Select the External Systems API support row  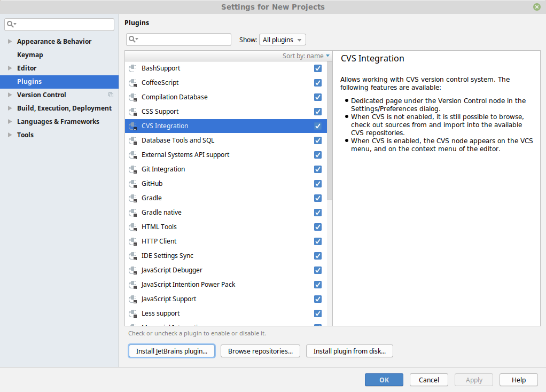tap(225, 155)
